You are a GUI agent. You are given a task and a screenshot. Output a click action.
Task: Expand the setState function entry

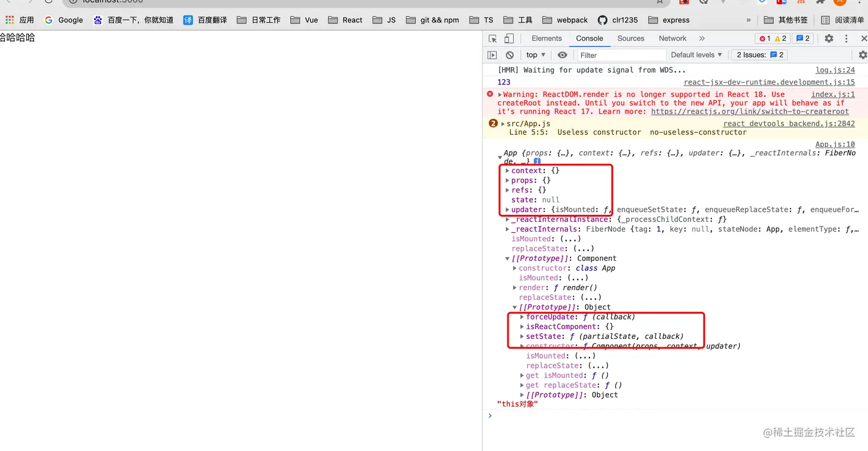coord(522,337)
